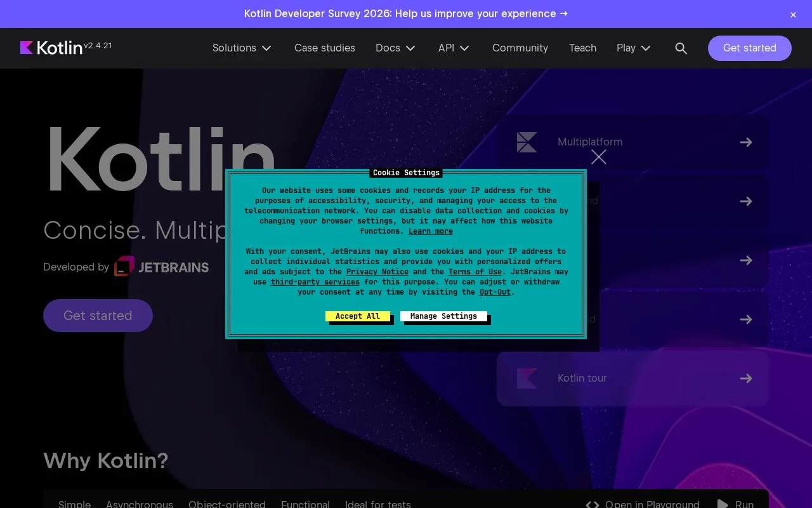Screen dimensions: 812x508
Task: Expand the API dropdown menu
Action: 454,48
